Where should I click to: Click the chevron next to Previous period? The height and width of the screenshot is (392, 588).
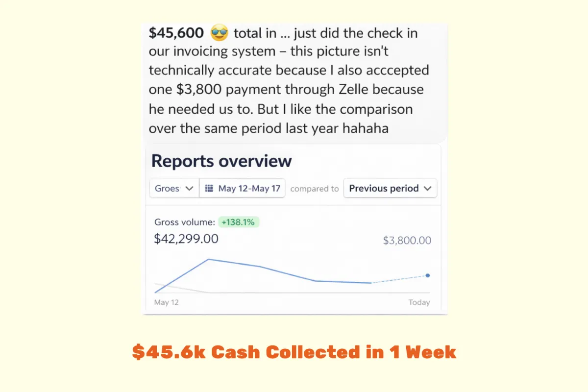(x=427, y=189)
